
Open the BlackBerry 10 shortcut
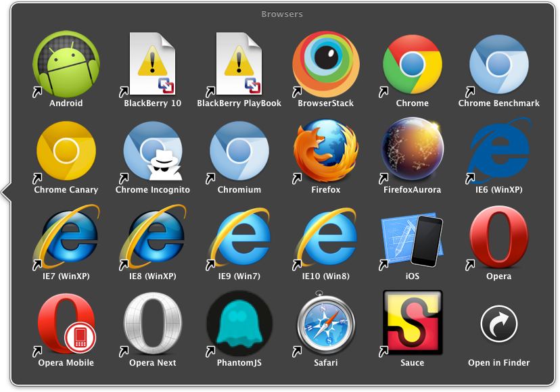[x=151, y=64]
